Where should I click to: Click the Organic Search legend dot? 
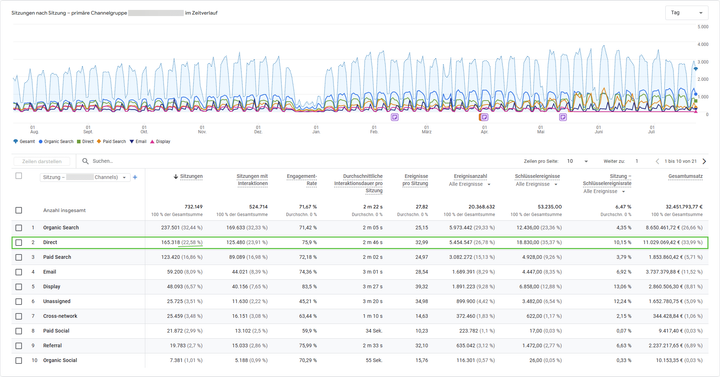pos(40,141)
